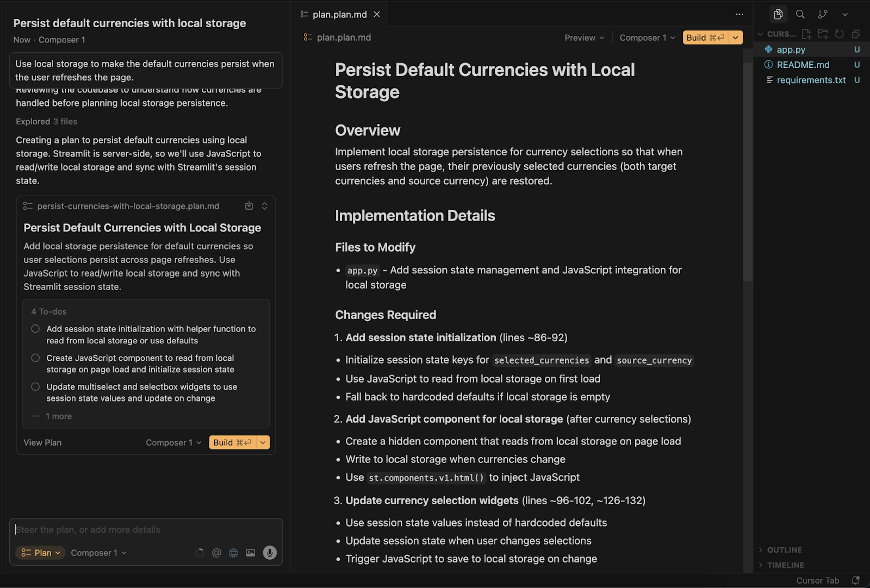870x588 pixels.
Task: Refresh the file explorer
Action: [840, 34]
